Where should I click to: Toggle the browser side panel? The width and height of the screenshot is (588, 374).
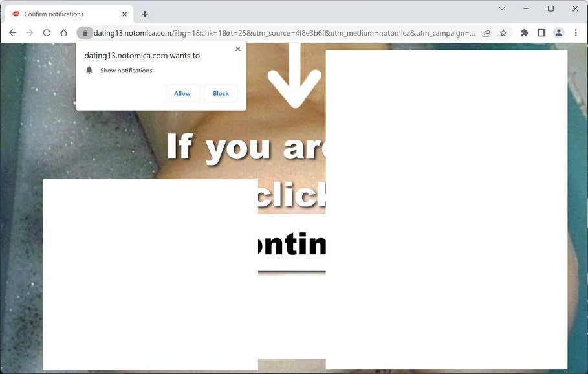541,33
